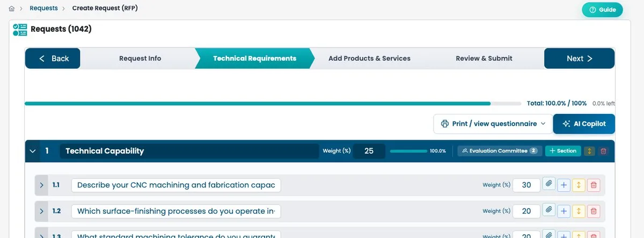Click the Requests (1042) heading

point(61,29)
